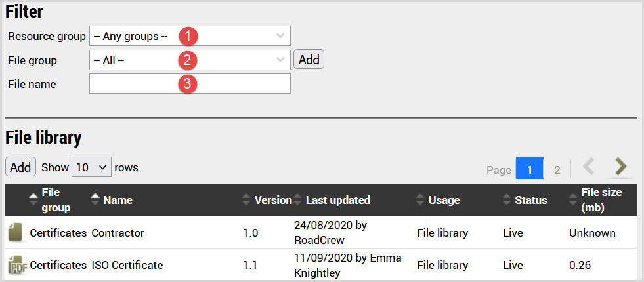644x282 pixels.
Task: Expand the File group dropdown
Action: tap(190, 60)
